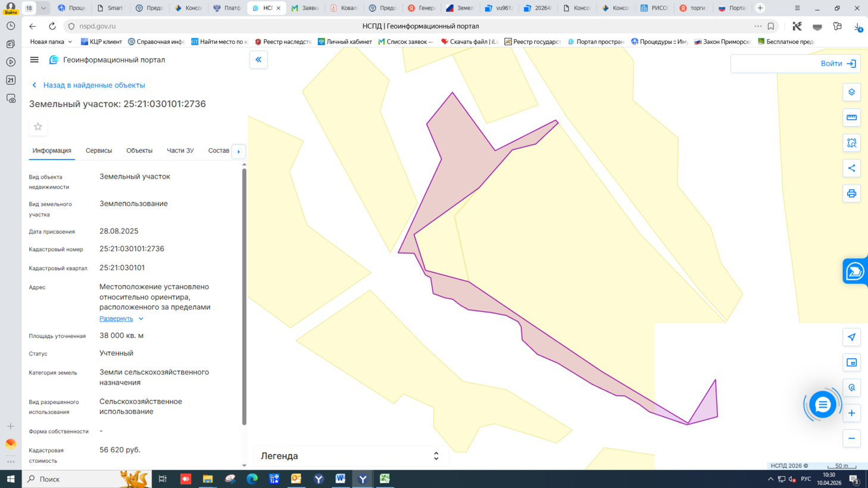Expand full address with Развернуть
Viewport: 868px width, 488px height.
click(117, 319)
